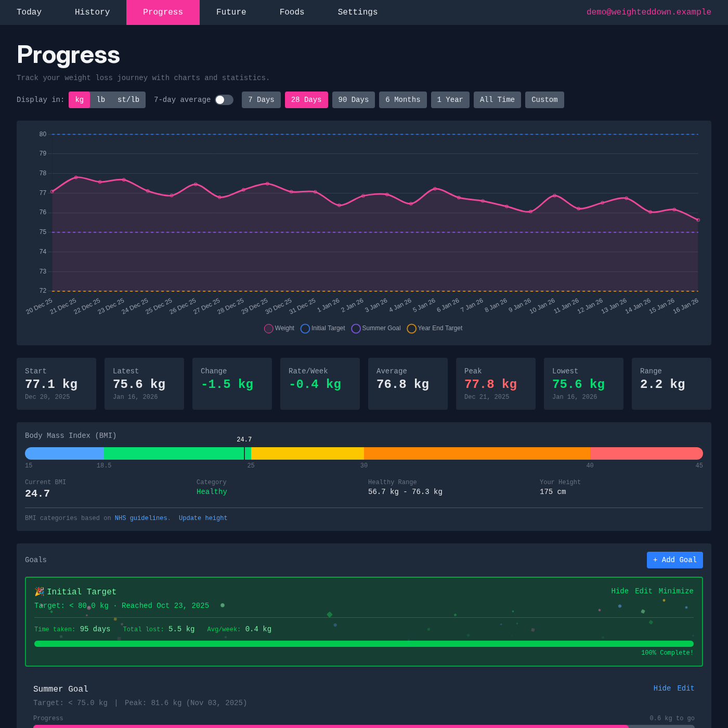Viewport: 728px width, 728px height.
Task: Click Update height
Action: click(x=203, y=518)
